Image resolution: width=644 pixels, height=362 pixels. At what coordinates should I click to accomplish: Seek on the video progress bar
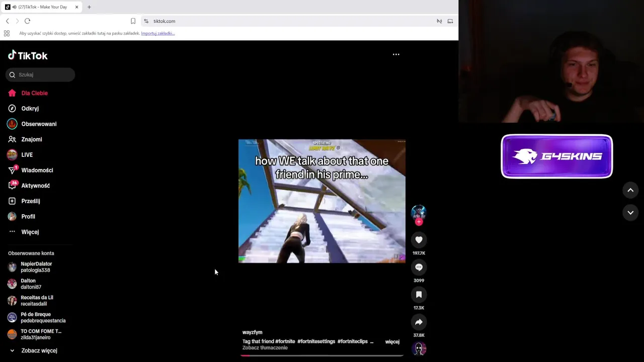click(322, 355)
